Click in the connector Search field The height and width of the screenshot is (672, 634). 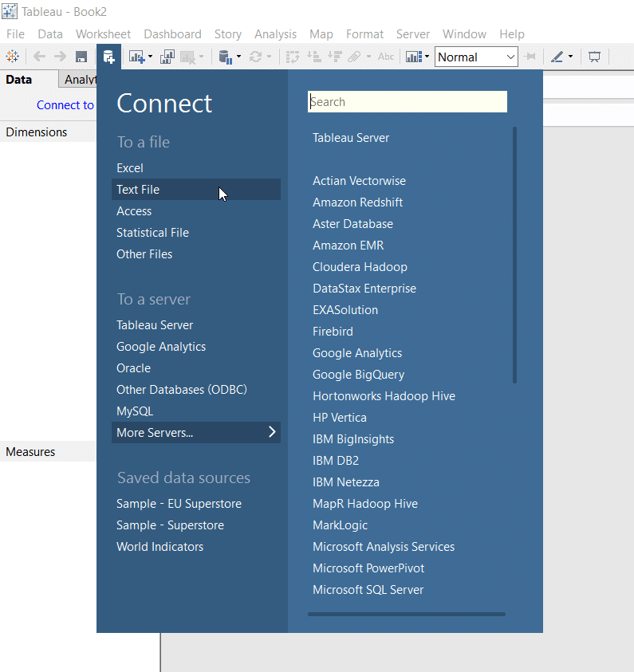[x=408, y=101]
